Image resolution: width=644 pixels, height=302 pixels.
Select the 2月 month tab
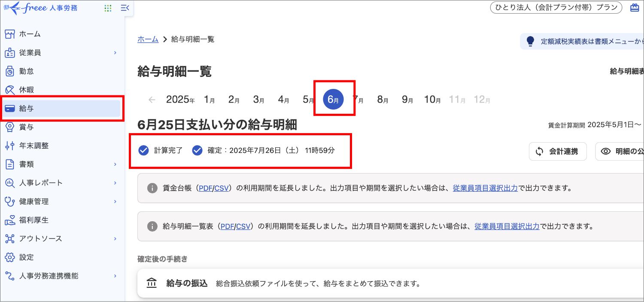(x=234, y=100)
